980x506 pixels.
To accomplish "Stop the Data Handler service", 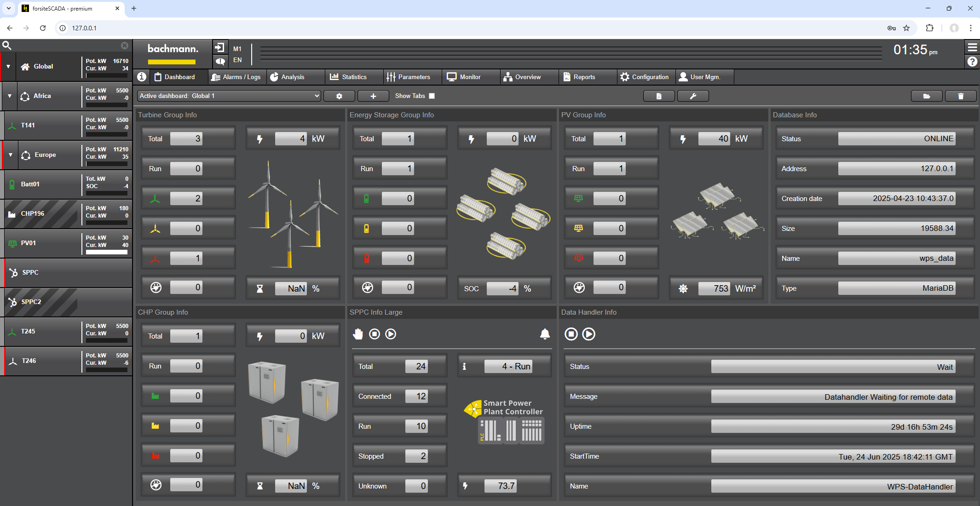I will click(571, 334).
